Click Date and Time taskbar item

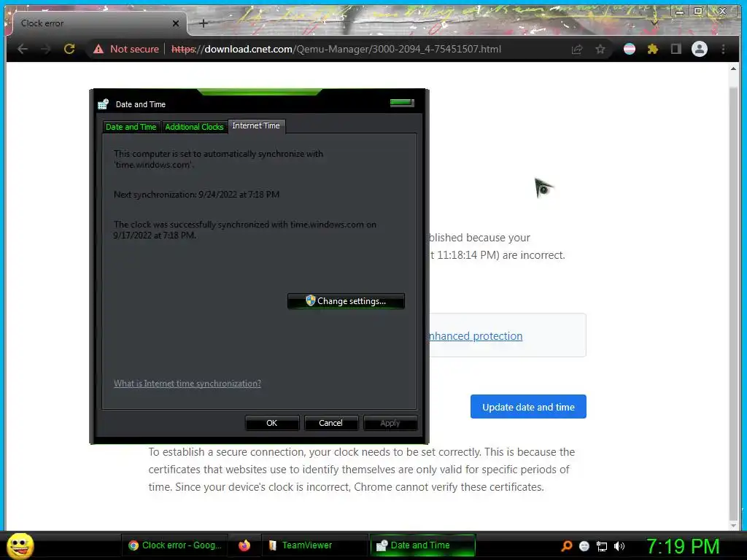point(422,545)
